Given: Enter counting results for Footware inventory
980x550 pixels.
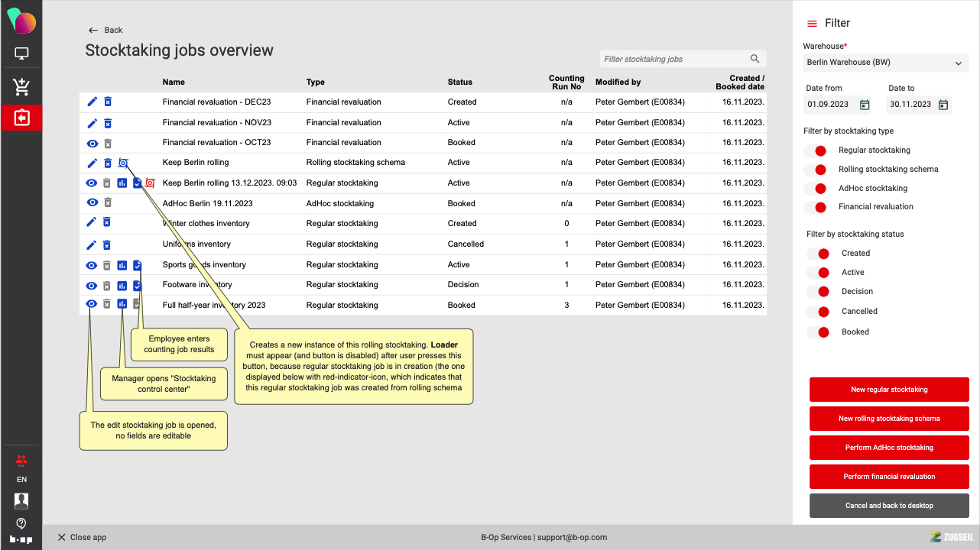Looking at the screenshot, I should click(137, 285).
